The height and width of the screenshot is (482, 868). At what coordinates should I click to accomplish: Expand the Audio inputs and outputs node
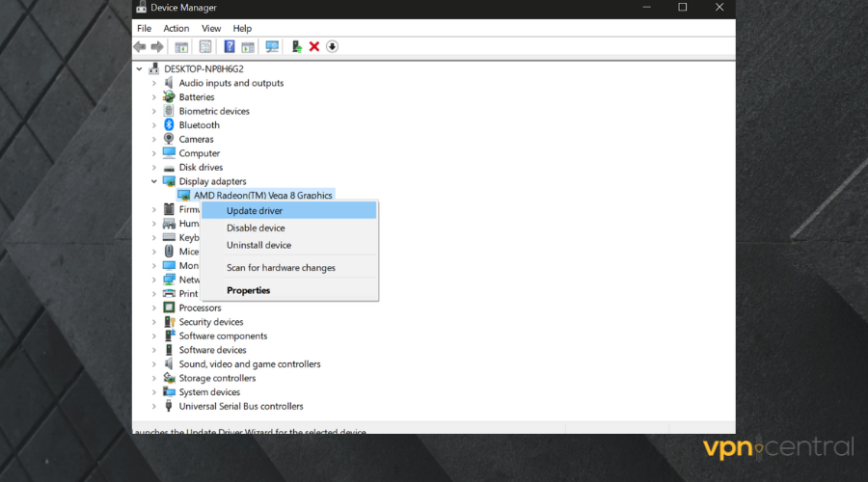(154, 83)
